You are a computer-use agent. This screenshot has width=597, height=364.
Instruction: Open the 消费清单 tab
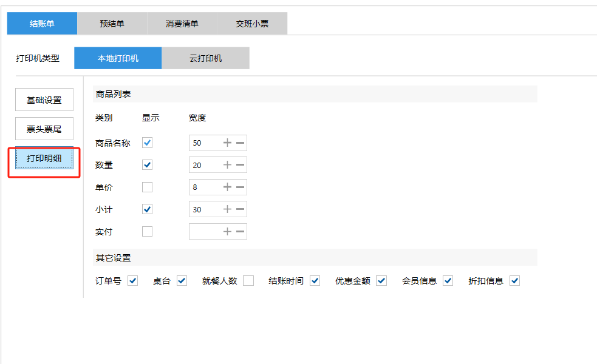click(182, 24)
